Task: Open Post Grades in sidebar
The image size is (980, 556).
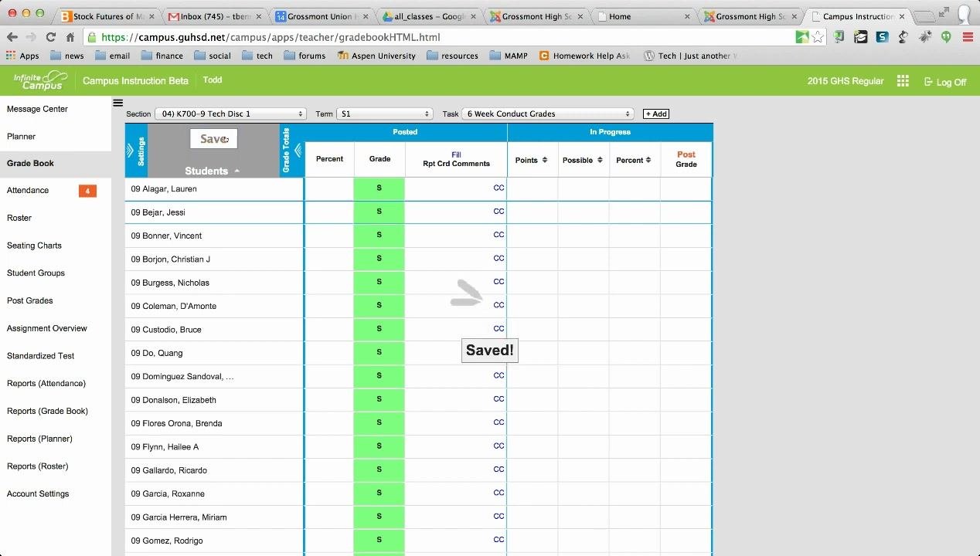Action: pyautogui.click(x=29, y=301)
